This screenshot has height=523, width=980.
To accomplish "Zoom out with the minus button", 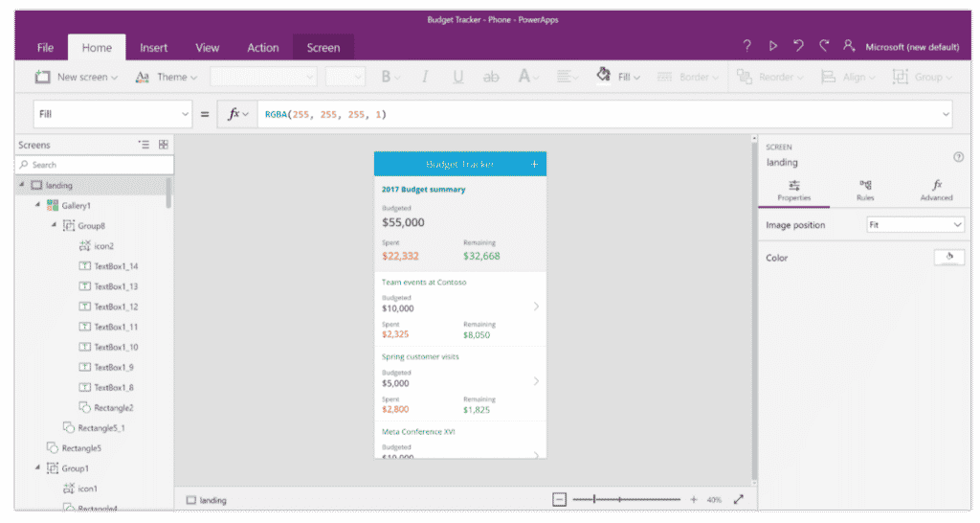I will pos(559,499).
